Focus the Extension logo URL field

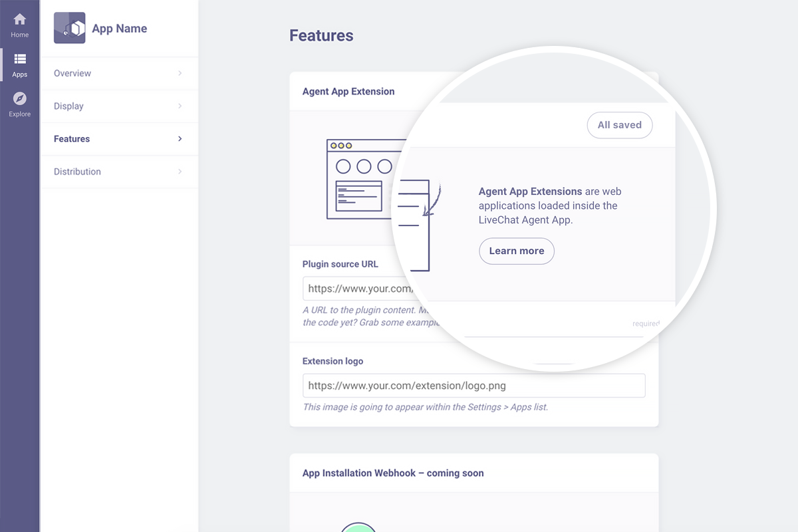pos(474,386)
